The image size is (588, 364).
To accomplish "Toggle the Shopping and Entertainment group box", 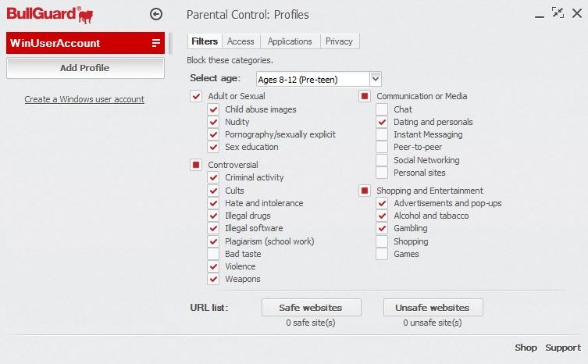I will [x=365, y=191].
